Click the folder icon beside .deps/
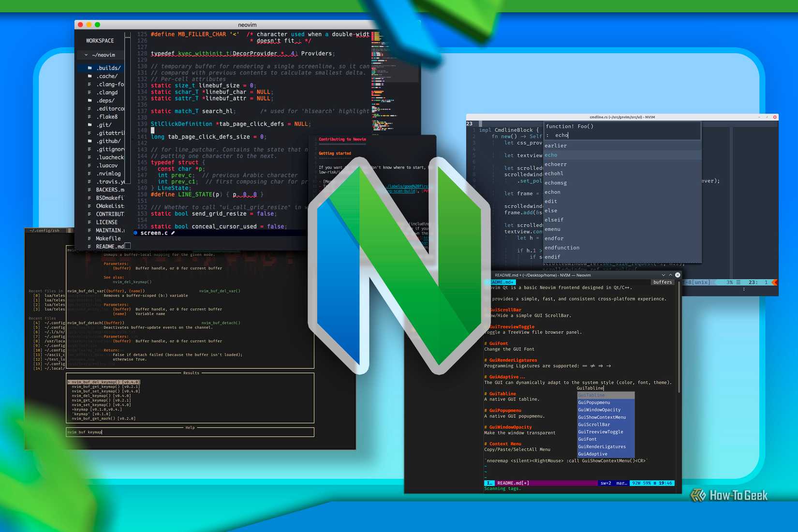Image resolution: width=798 pixels, height=532 pixels. 89,100
